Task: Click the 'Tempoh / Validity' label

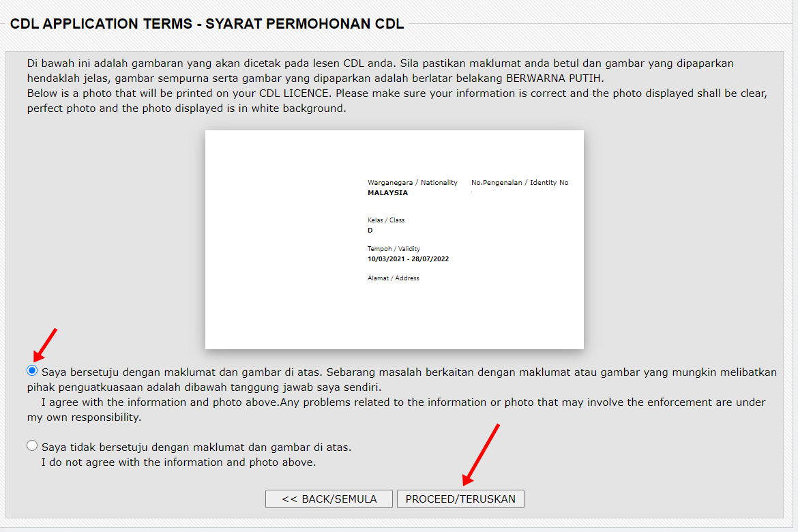Action: point(394,249)
